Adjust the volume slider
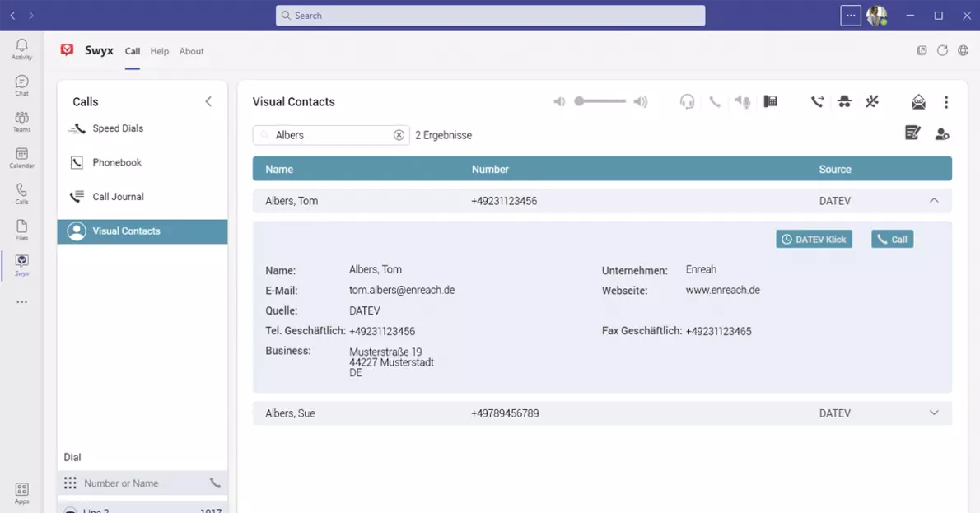Viewport: 980px width, 513px height. (600, 101)
